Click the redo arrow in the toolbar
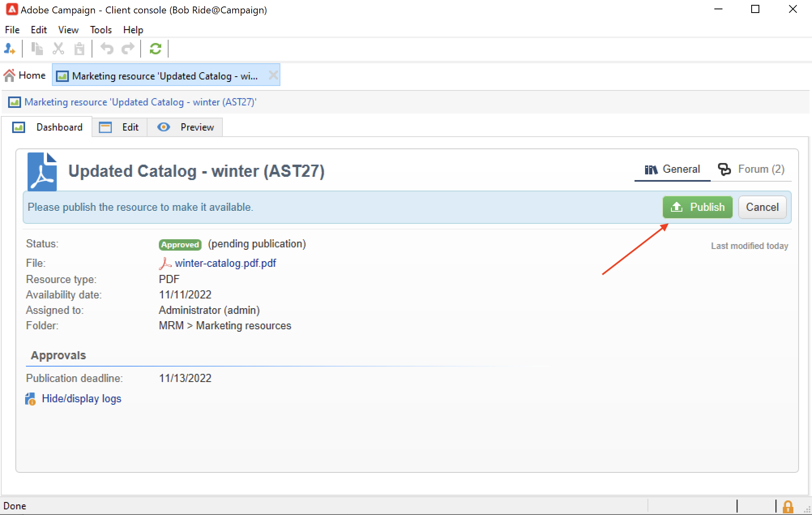 pos(128,49)
